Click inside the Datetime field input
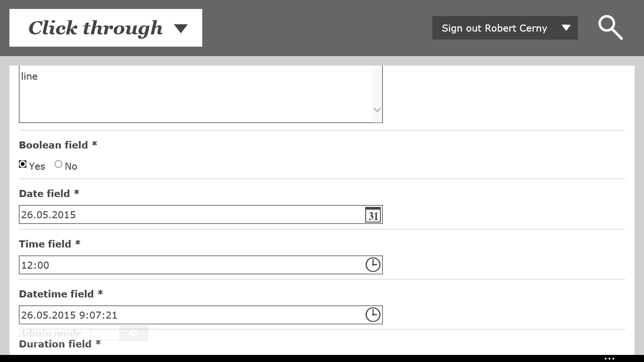Screen dimensions: 644x362 [x=189, y=315]
